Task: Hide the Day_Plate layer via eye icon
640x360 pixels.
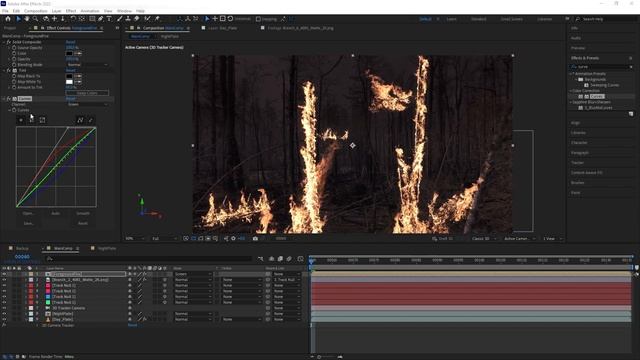Action: pyautogui.click(x=4, y=320)
